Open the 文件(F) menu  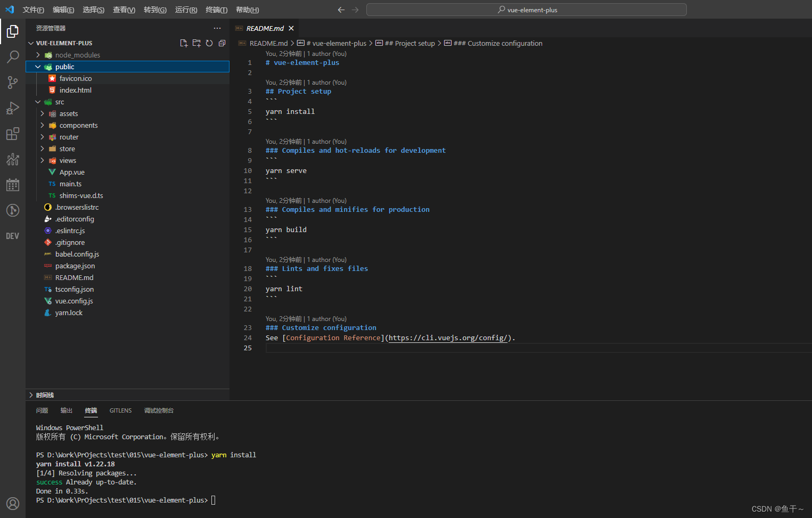34,10
